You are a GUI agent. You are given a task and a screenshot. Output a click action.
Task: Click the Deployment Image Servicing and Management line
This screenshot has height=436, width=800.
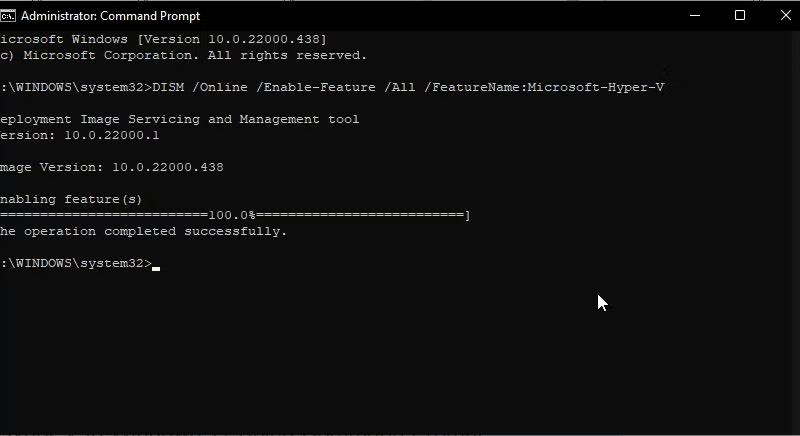(180, 119)
